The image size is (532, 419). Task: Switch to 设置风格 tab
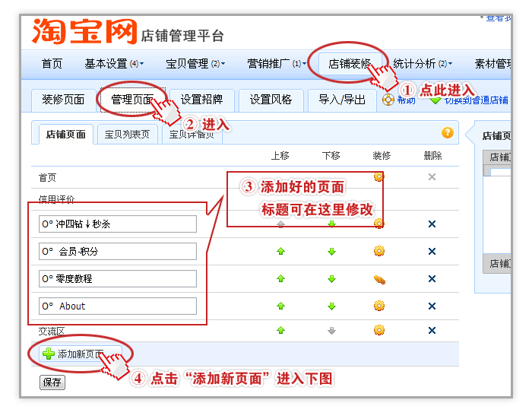coord(271,100)
